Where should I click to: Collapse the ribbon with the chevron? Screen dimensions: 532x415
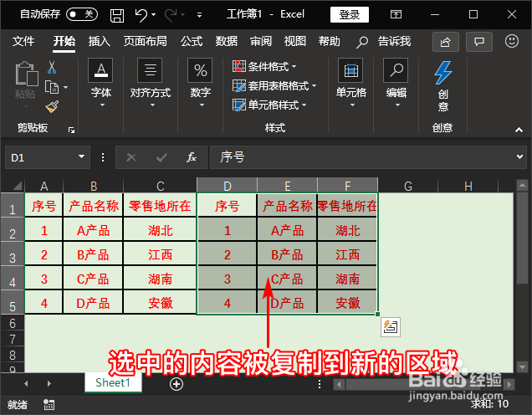[x=519, y=130]
